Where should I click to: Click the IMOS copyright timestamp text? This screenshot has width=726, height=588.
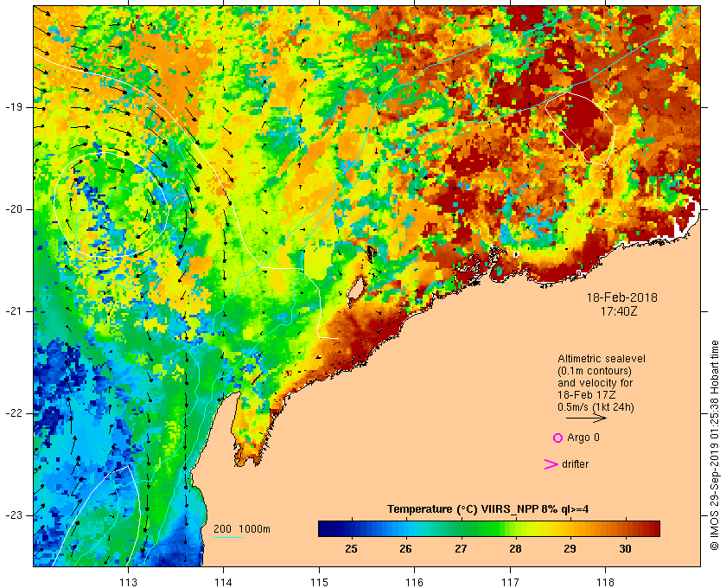click(x=715, y=445)
